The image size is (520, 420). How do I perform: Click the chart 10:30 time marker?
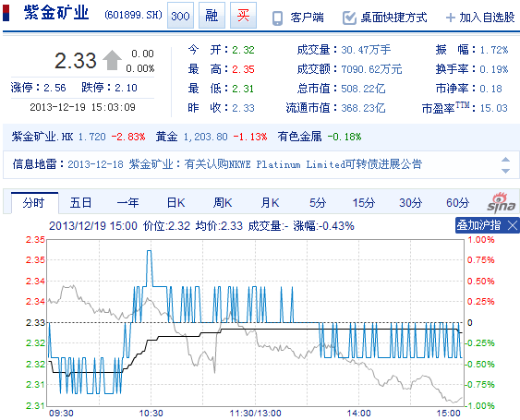[151, 413]
